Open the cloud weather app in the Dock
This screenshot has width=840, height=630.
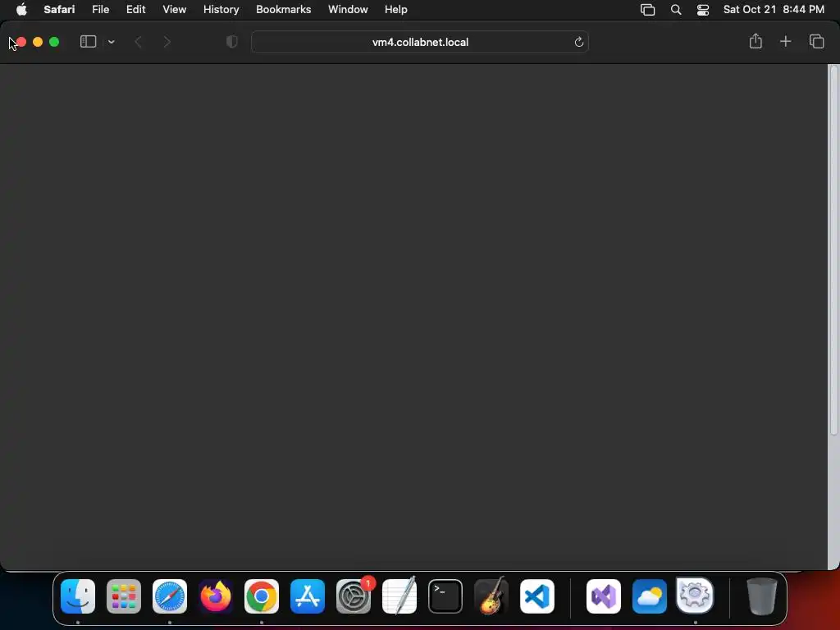[x=650, y=596]
